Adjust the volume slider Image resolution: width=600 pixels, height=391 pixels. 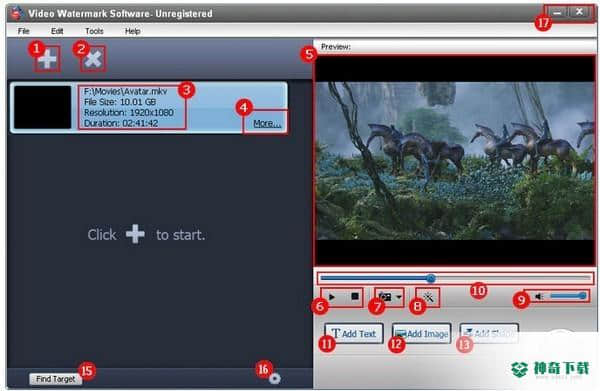coord(567,296)
